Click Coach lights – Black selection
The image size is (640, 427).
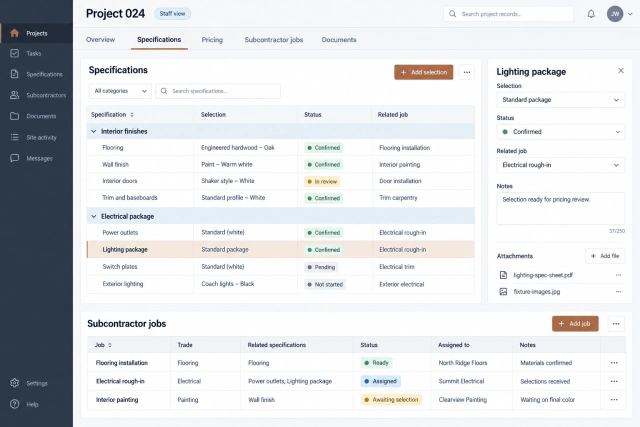point(228,284)
